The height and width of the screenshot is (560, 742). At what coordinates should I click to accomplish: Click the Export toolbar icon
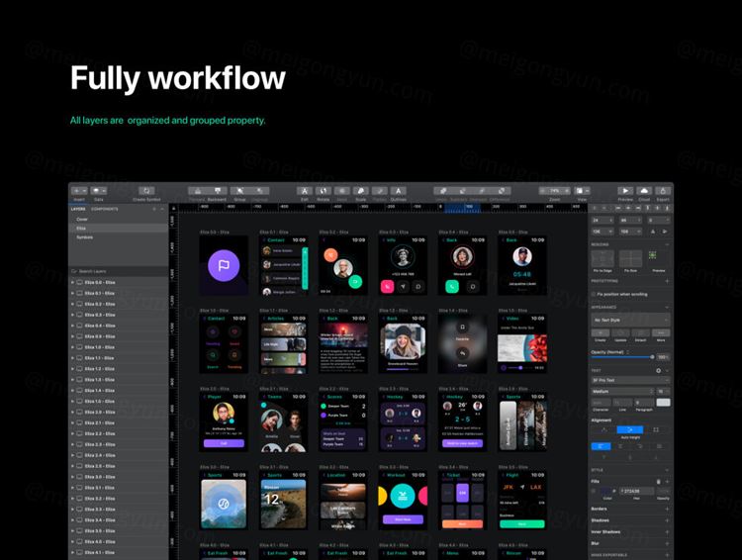(663, 190)
